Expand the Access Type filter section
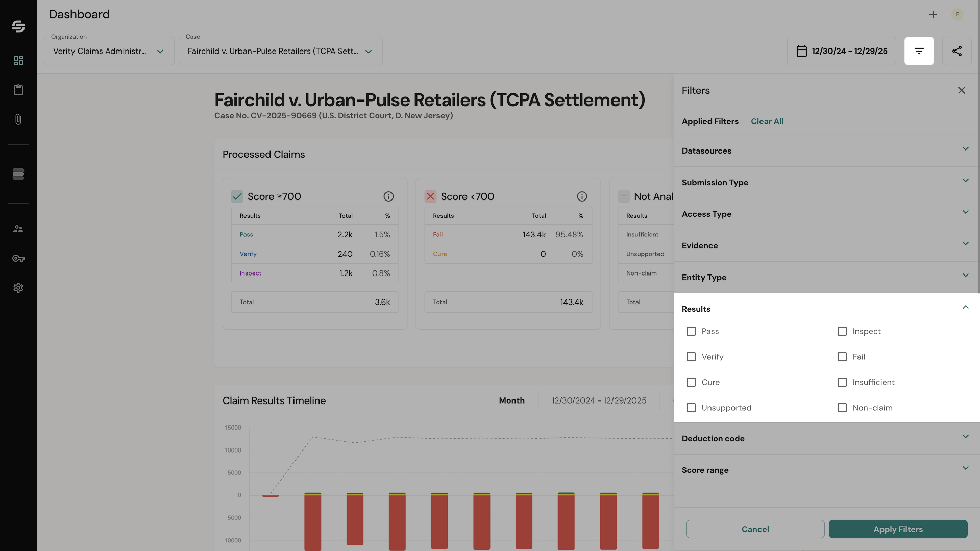 tap(827, 214)
